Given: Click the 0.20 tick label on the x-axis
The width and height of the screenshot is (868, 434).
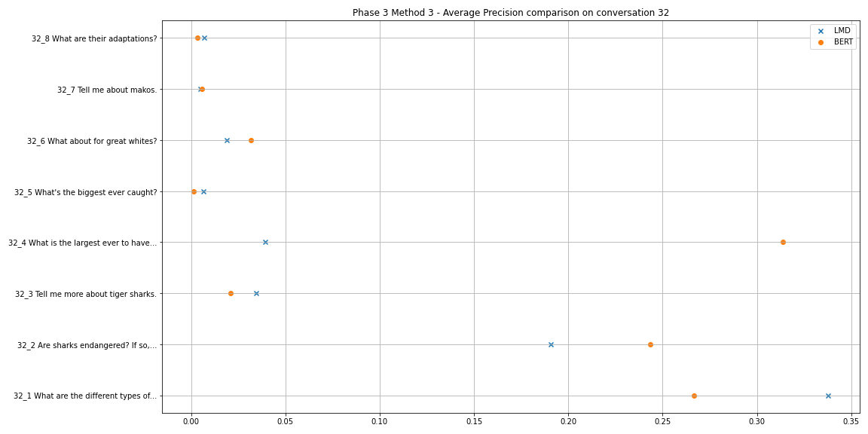Looking at the screenshot, I should click(568, 419).
